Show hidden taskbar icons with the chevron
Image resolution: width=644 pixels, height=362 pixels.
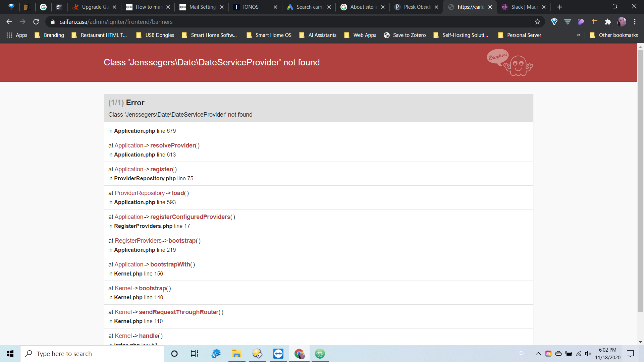click(538, 354)
